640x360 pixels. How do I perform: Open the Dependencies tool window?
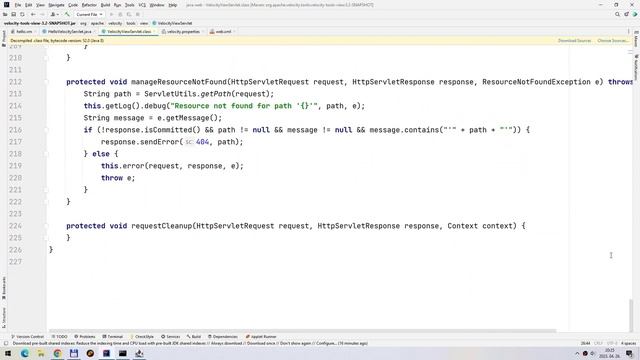pos(222,337)
